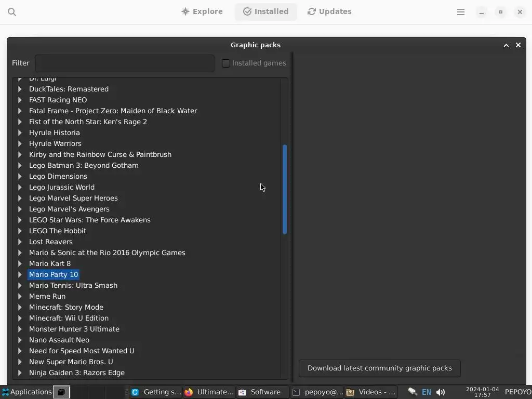
Task: Click the graphic packs list scrollbar
Action: coord(285,189)
